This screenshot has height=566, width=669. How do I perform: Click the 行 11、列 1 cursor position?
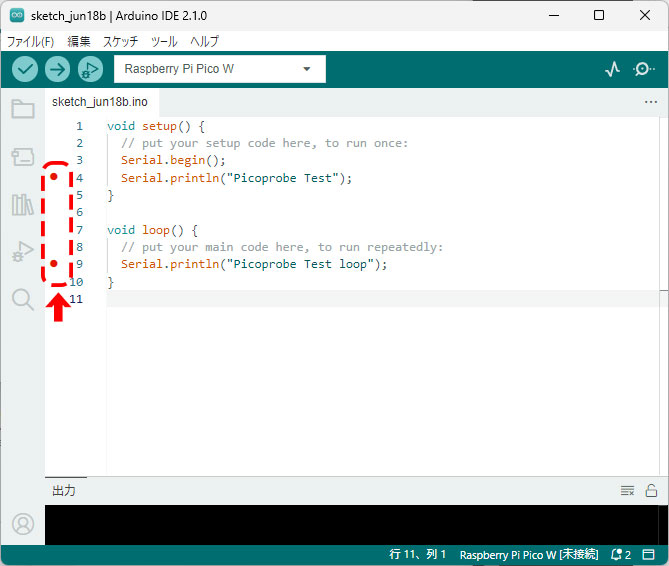point(417,554)
